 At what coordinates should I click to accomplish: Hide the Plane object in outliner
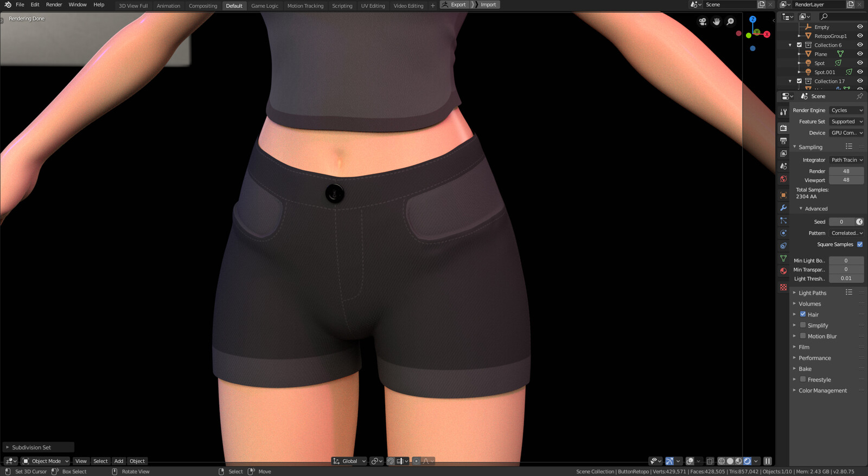click(x=860, y=54)
